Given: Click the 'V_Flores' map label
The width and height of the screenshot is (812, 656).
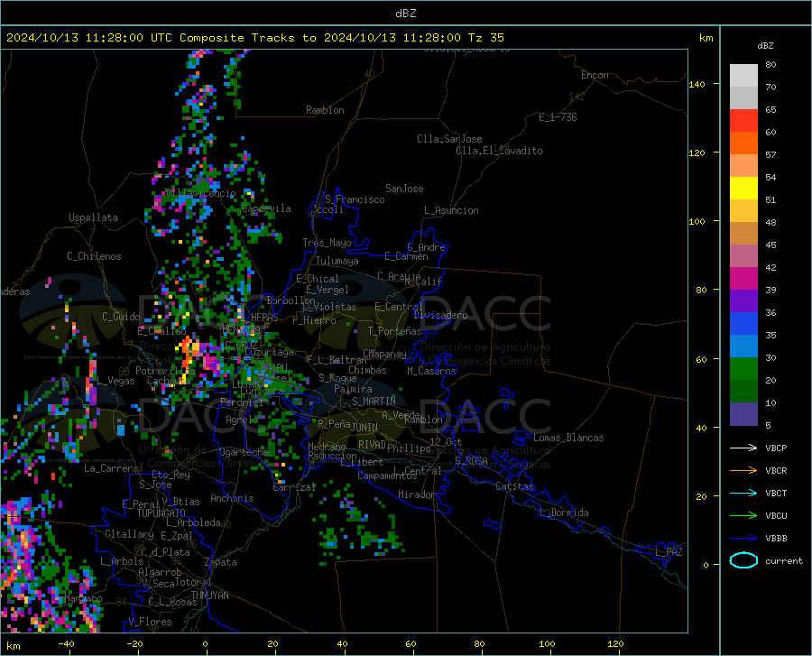Looking at the screenshot, I should 150,622.
